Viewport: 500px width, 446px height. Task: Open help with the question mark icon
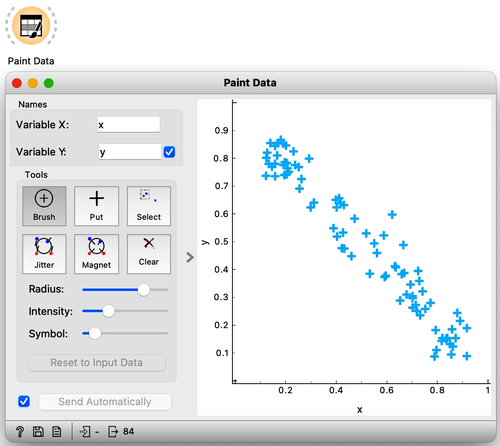(x=20, y=432)
